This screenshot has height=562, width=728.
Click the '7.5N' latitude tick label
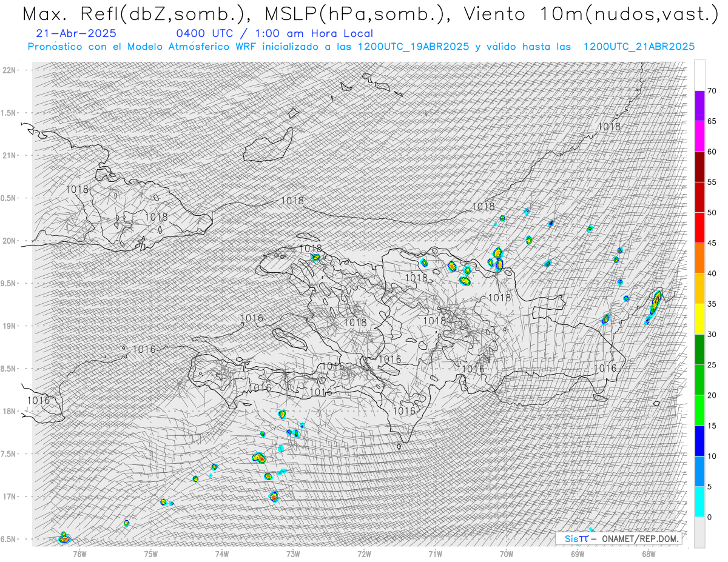[9, 454]
